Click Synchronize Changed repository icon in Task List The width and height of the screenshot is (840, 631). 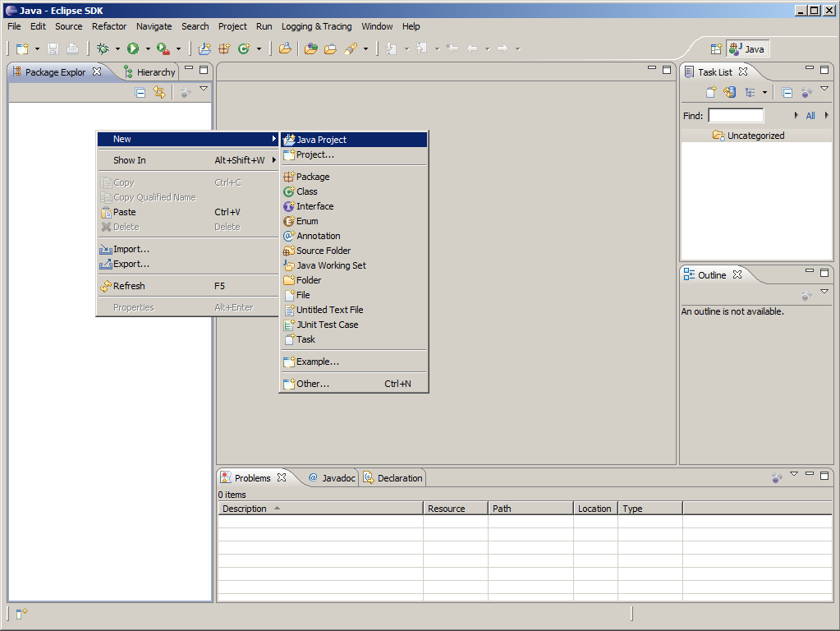click(x=729, y=93)
